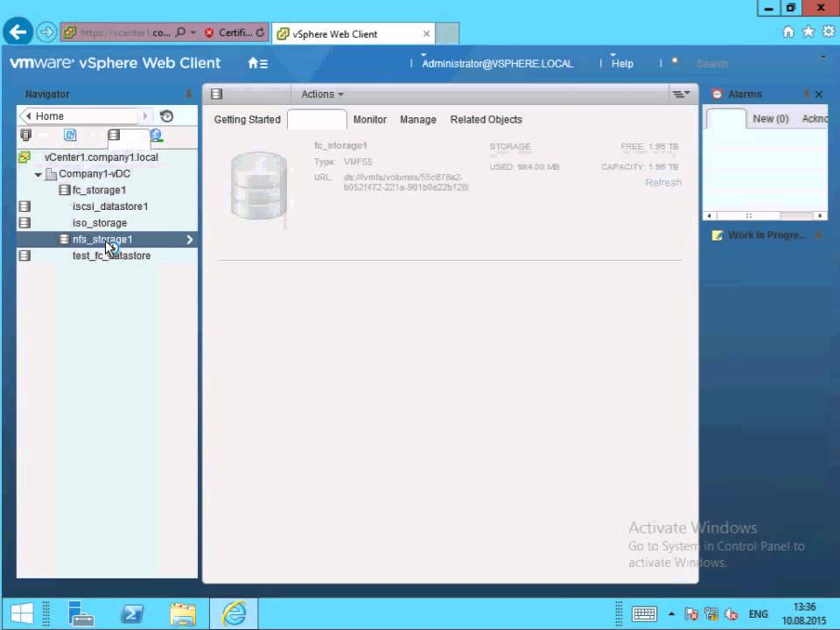840x630 pixels.
Task: Open the Networking navigator tab icon
Action: point(157,135)
